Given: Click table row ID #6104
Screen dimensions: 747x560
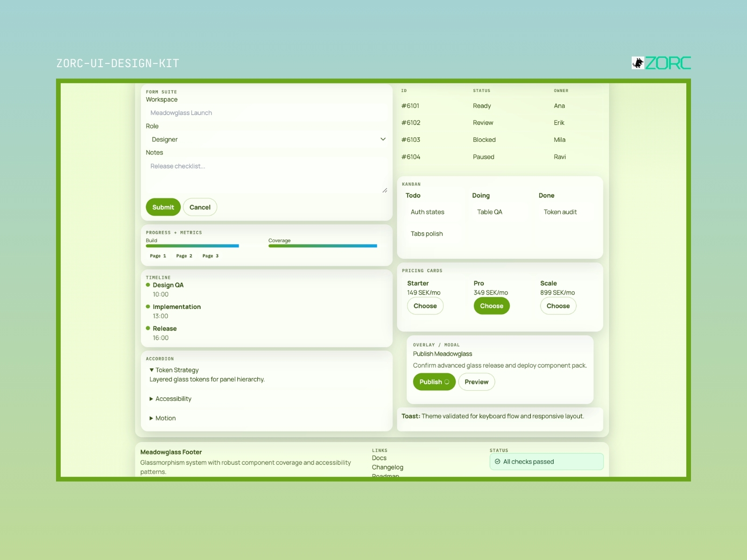Looking at the screenshot, I should click(411, 157).
